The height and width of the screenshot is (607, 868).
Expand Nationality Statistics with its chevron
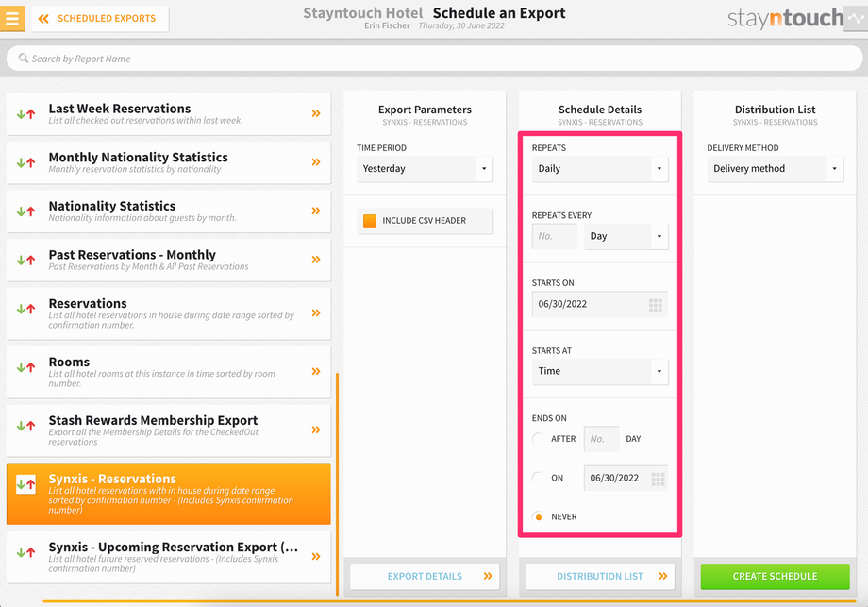[316, 211]
